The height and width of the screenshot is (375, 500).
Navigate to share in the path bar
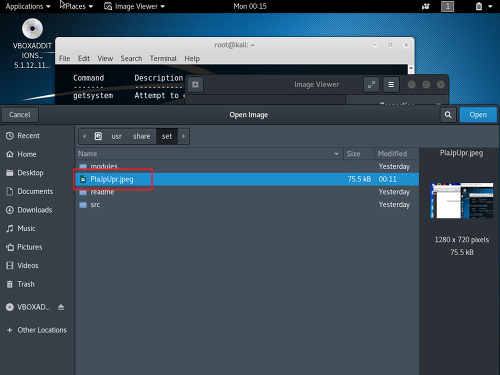pos(142,136)
